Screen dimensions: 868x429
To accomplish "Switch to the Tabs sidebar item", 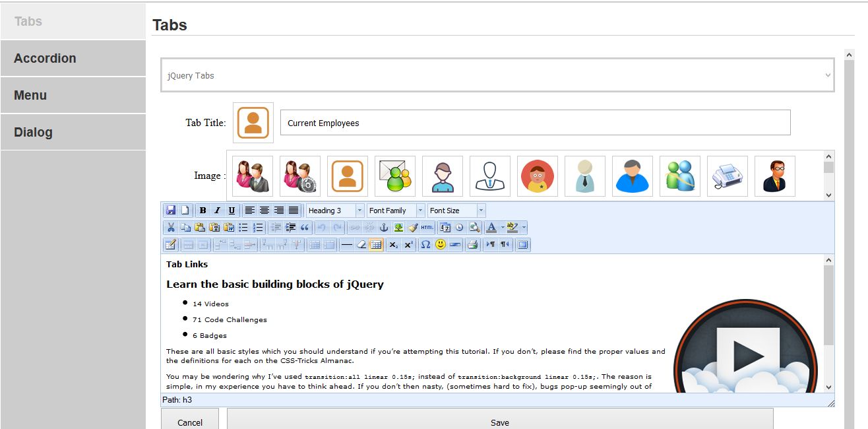I will coord(73,21).
